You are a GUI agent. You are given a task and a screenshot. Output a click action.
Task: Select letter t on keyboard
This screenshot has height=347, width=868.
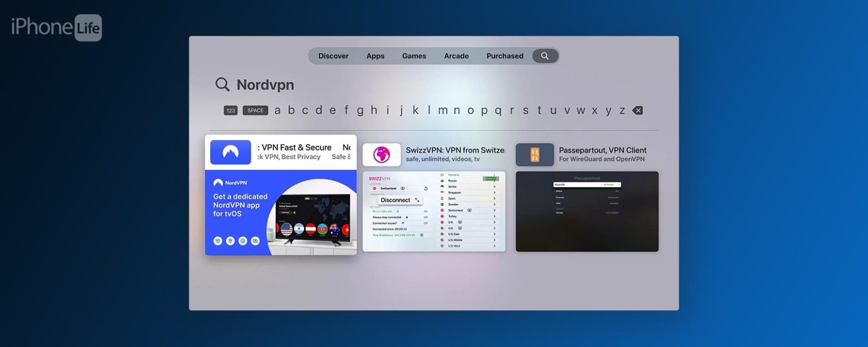coord(539,111)
